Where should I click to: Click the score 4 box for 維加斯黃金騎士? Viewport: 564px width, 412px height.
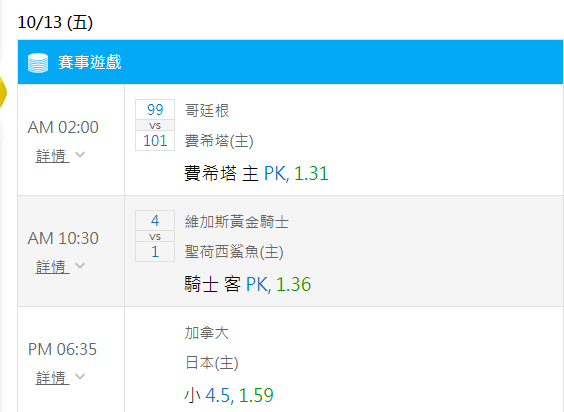click(155, 221)
